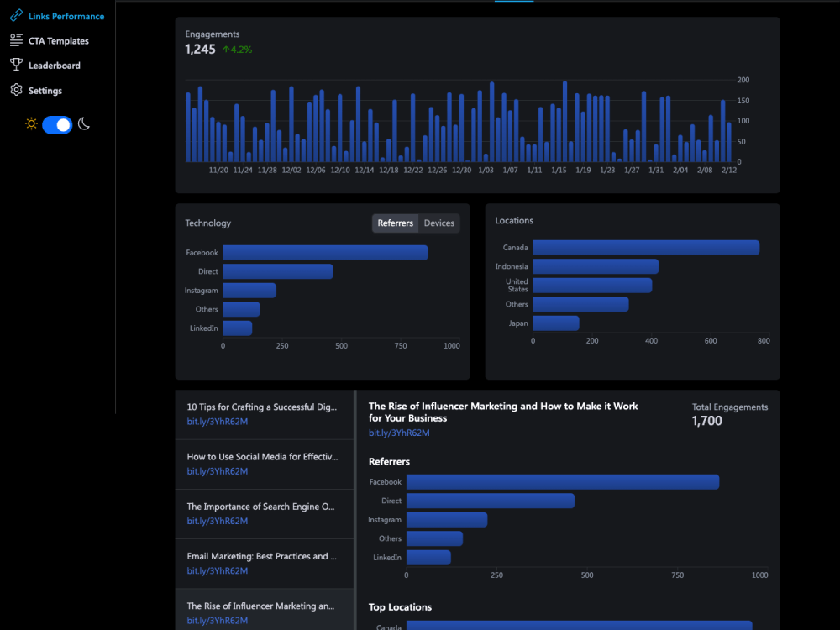Select '10 Tips for Crafting a Successful Dig...' link item

click(264, 414)
